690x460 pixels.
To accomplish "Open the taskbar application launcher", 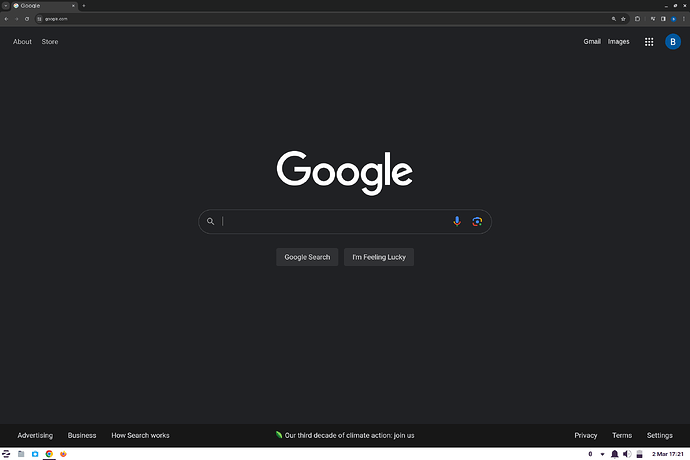I will (6, 454).
